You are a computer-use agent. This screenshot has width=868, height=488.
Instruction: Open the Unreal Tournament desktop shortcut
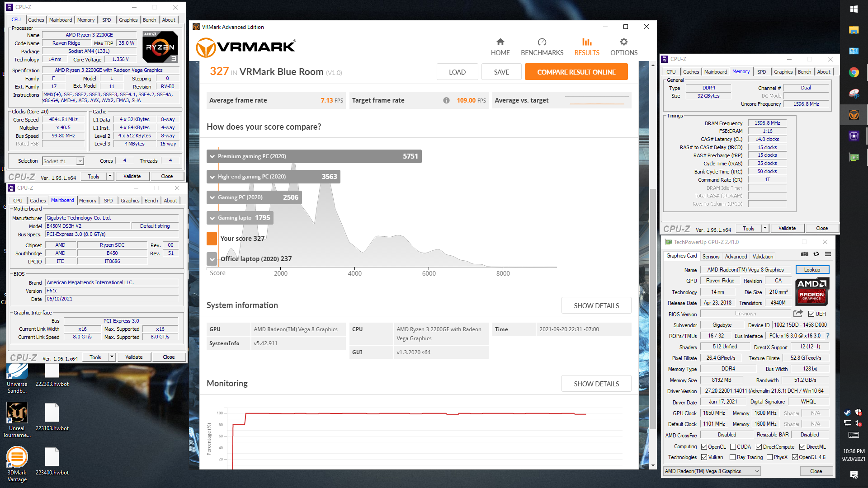17,419
